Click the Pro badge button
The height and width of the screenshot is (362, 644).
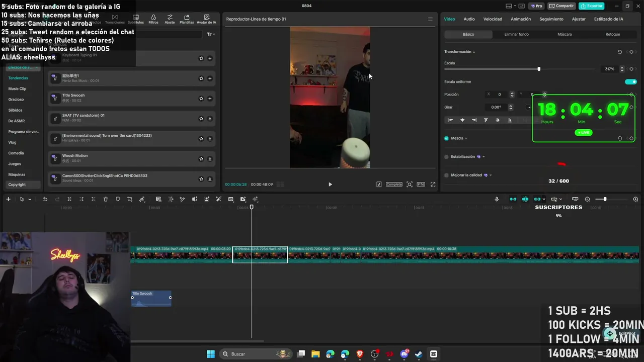pos(535,6)
